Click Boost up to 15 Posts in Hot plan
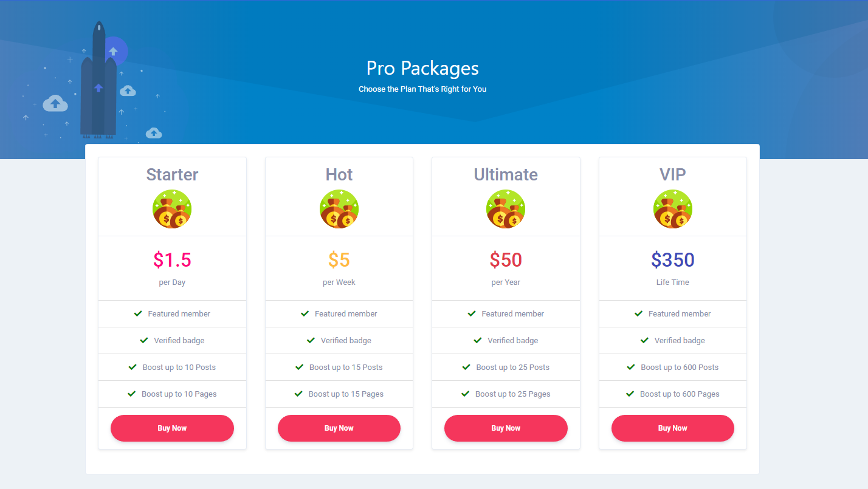 coord(346,367)
